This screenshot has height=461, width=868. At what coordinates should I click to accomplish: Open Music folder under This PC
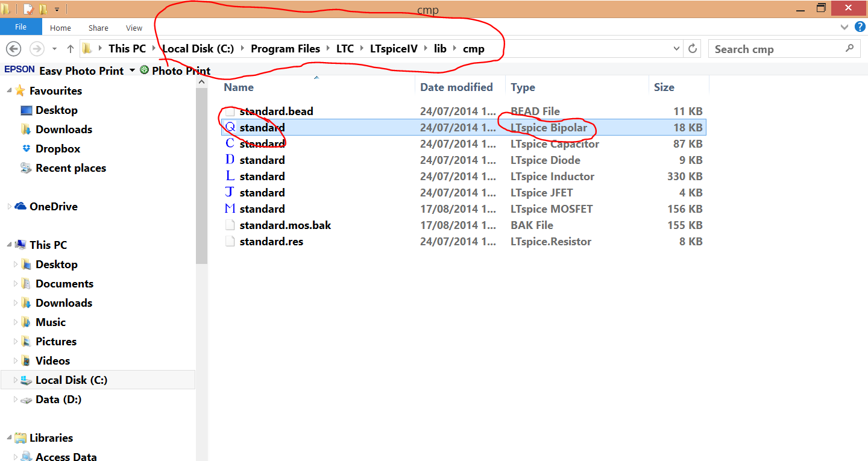click(51, 322)
